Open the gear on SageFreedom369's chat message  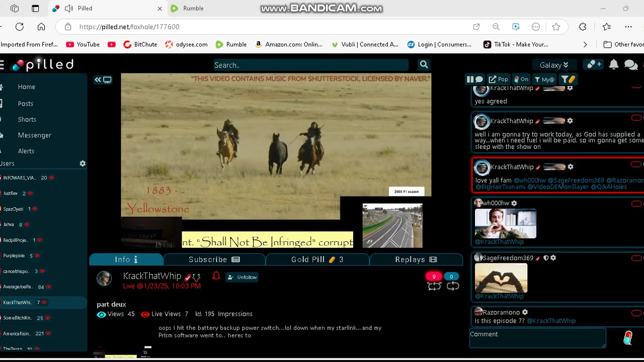click(x=553, y=258)
